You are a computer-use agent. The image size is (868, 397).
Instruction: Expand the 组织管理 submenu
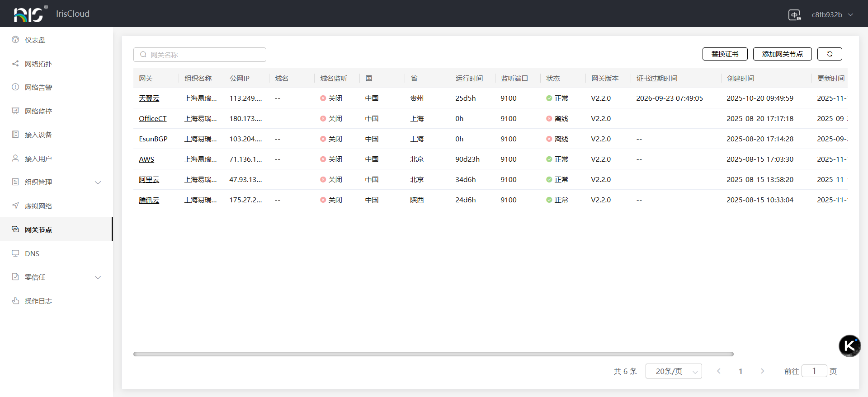98,182
